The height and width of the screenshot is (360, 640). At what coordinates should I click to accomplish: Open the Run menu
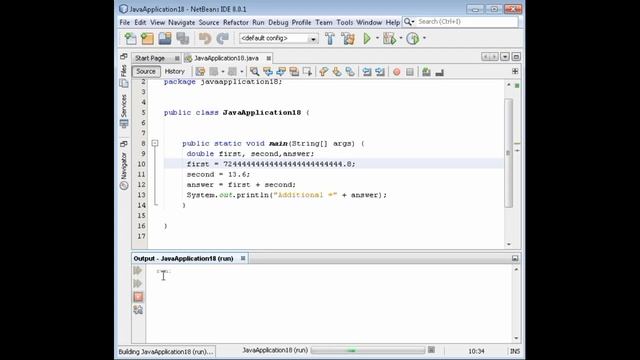(x=258, y=22)
